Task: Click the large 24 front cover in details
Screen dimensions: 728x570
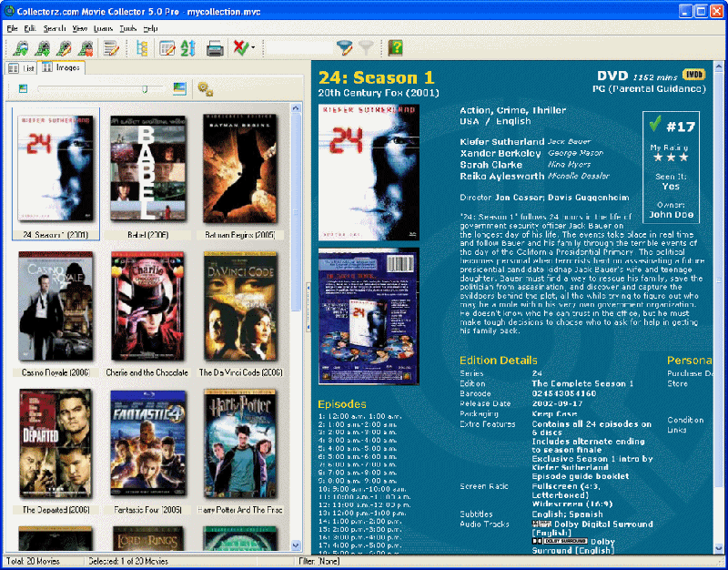Action: pos(369,172)
